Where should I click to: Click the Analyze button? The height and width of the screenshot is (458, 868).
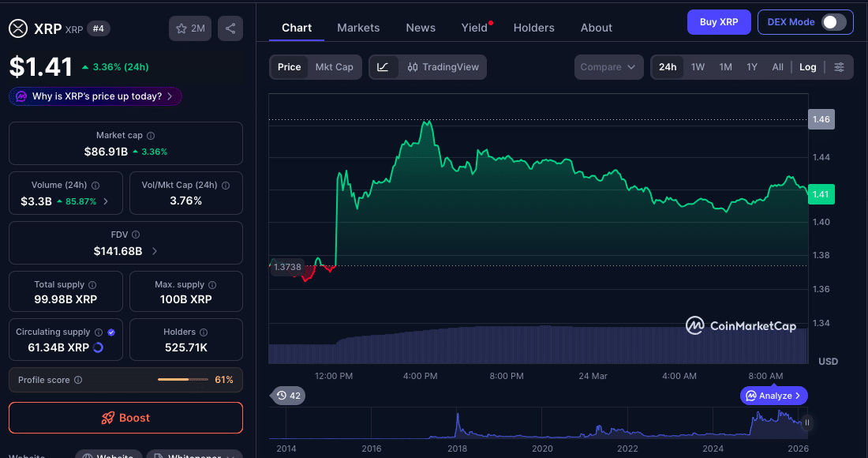point(773,396)
